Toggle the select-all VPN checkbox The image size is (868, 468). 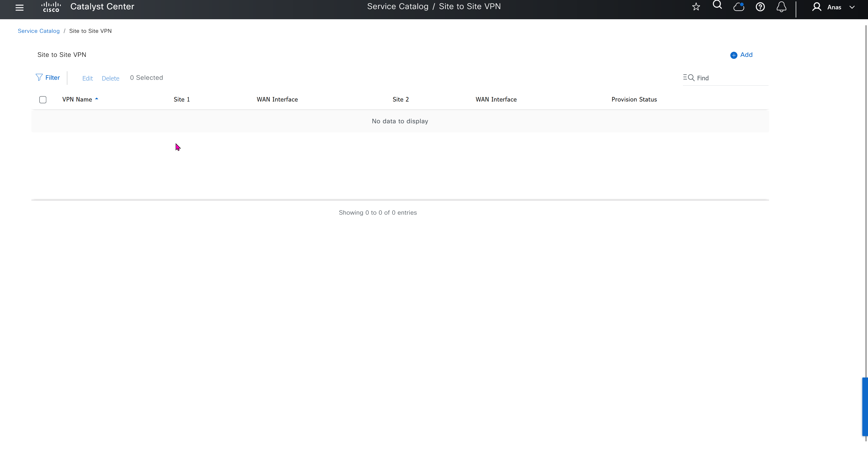coord(43,100)
